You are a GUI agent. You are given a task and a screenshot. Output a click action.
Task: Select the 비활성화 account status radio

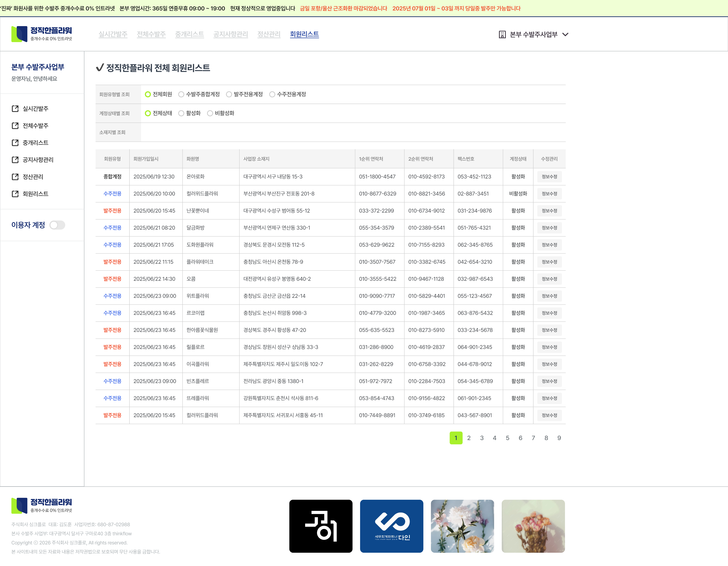pyautogui.click(x=210, y=113)
